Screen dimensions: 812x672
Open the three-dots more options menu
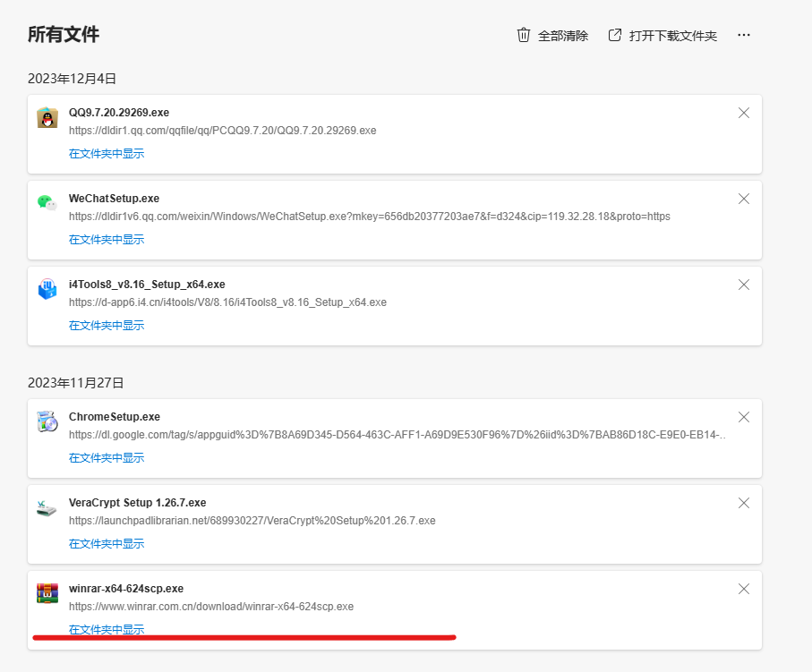coord(744,35)
